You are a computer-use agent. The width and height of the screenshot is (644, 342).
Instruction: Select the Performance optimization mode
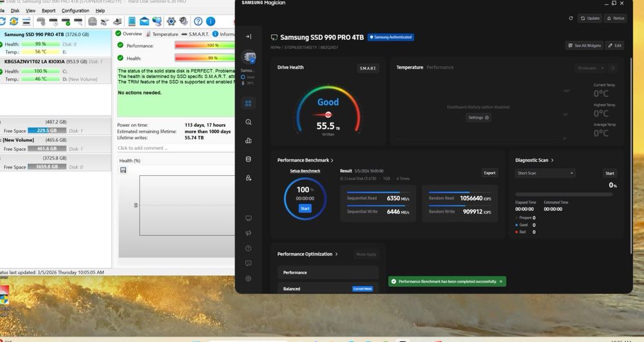click(x=328, y=272)
